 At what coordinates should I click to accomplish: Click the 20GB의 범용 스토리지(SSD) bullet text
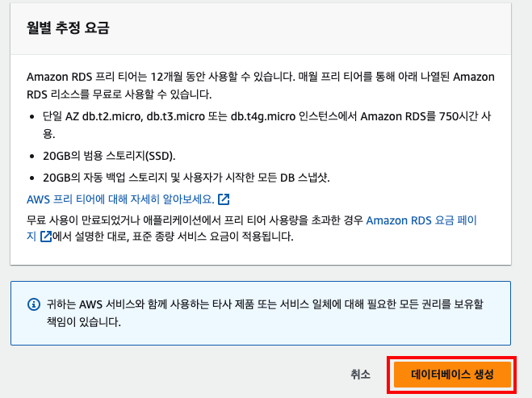click(109, 156)
